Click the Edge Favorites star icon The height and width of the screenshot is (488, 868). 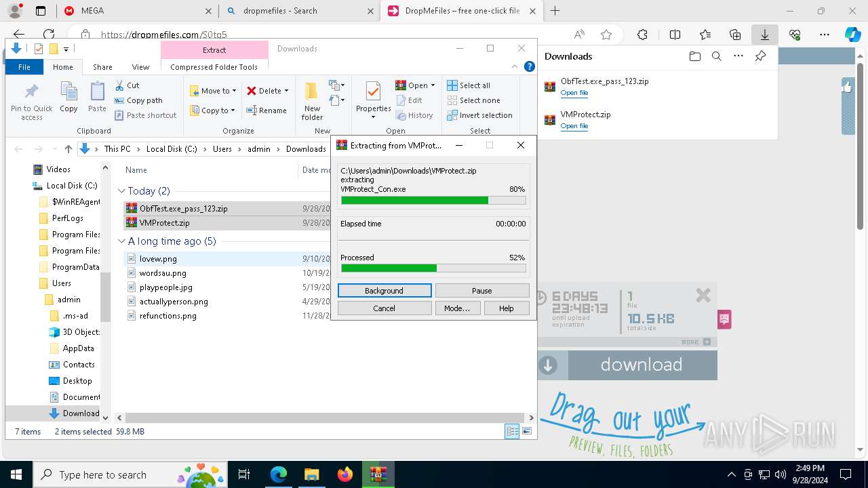[x=606, y=35]
